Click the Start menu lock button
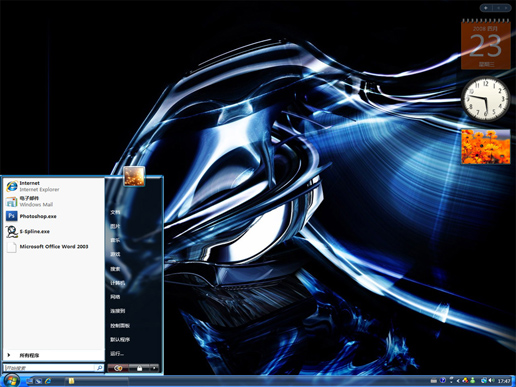 click(139, 368)
